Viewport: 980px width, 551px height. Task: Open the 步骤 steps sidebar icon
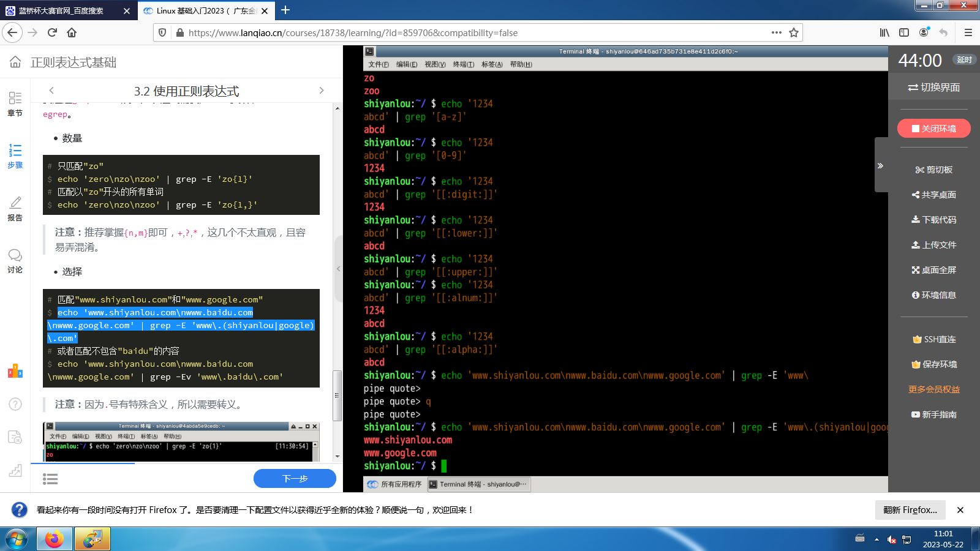click(15, 156)
